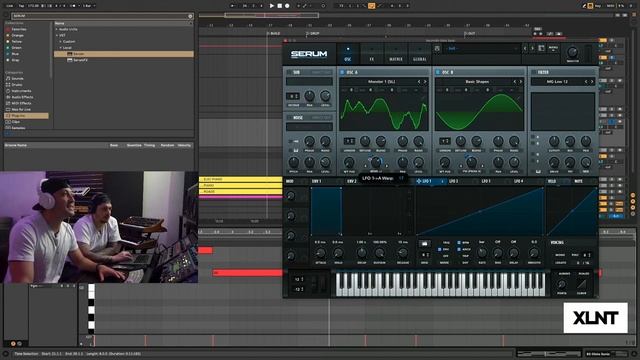Open the OSC A wavetable menu
The image size is (640, 360).
pos(381,82)
